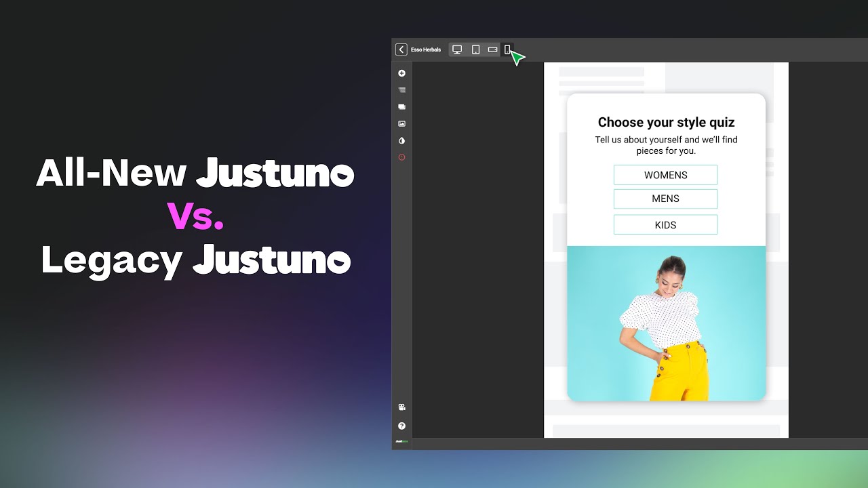The image size is (868, 488).
Task: Click the KIDS quiz button
Action: point(666,225)
